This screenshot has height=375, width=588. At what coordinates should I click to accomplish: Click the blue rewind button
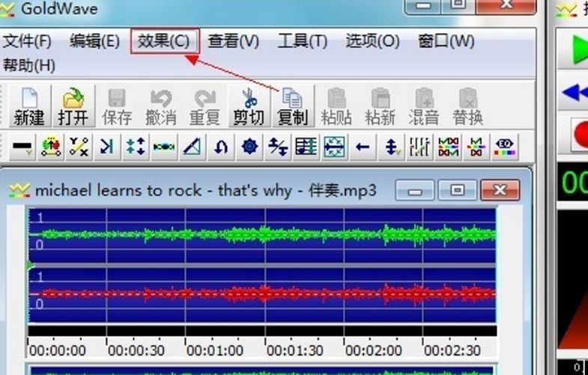(x=575, y=92)
